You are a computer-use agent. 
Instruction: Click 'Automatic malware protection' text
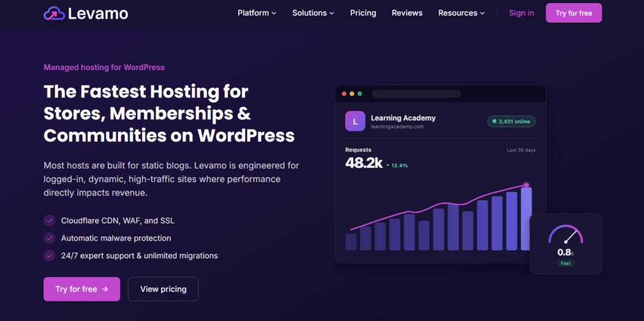(116, 238)
